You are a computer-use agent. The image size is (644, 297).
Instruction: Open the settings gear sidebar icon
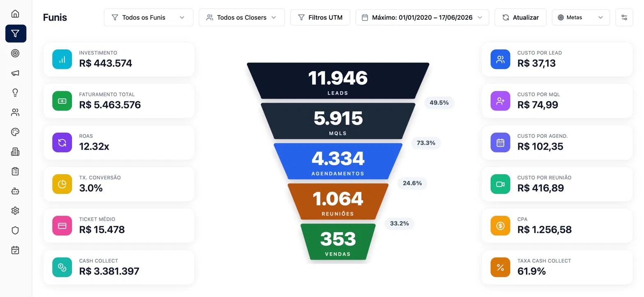tap(15, 211)
